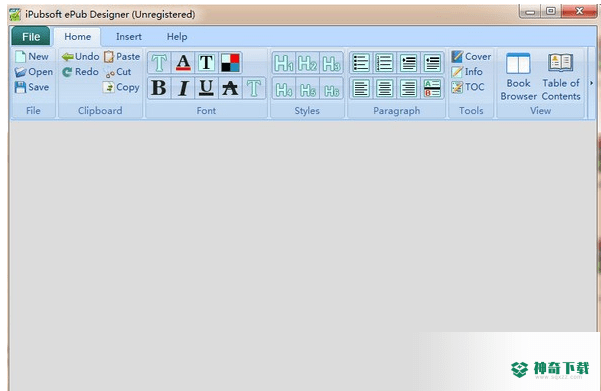Open the Cover tool

pyautogui.click(x=471, y=57)
